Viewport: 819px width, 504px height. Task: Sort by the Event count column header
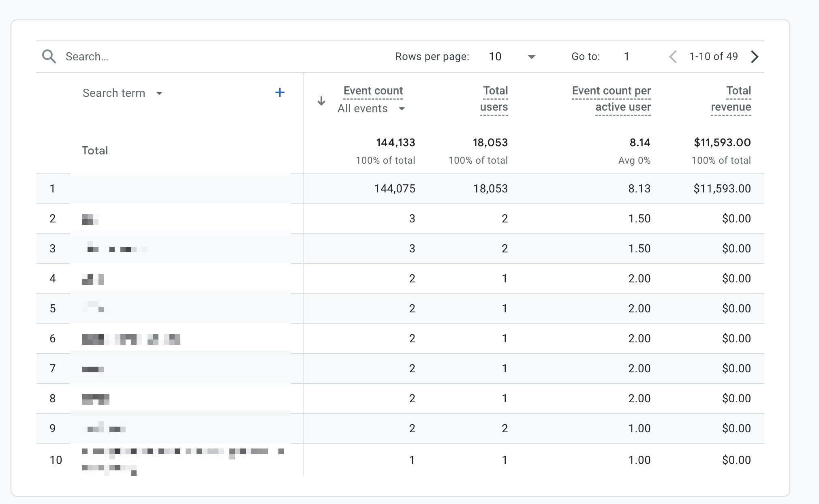pyautogui.click(x=373, y=91)
